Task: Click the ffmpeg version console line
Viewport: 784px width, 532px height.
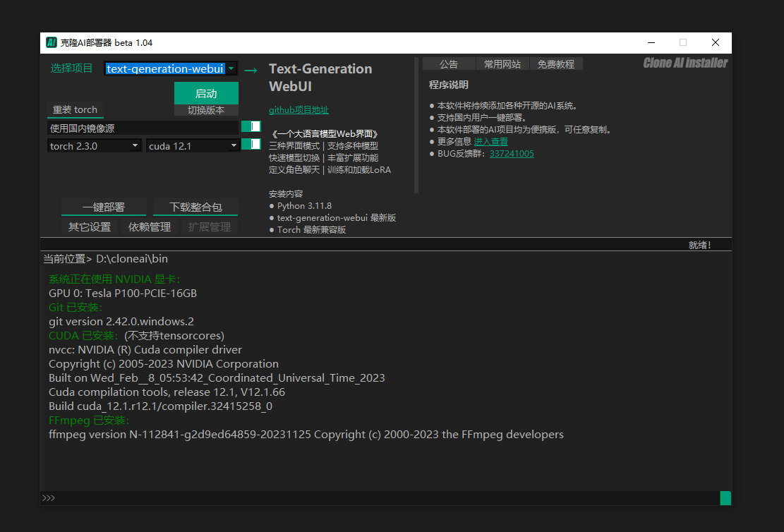Action: [306, 435]
